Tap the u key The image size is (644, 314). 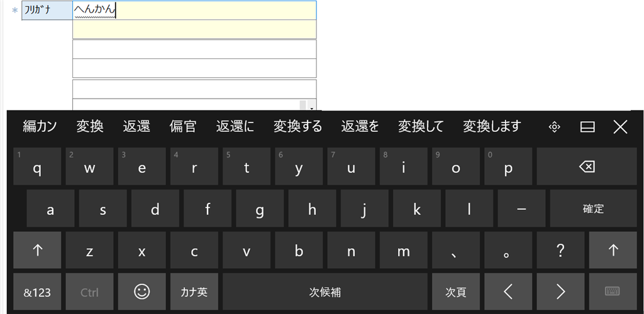[351, 166]
